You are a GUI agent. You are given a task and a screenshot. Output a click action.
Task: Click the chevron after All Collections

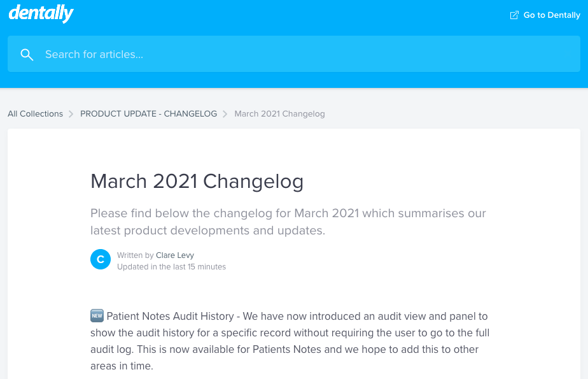71,114
